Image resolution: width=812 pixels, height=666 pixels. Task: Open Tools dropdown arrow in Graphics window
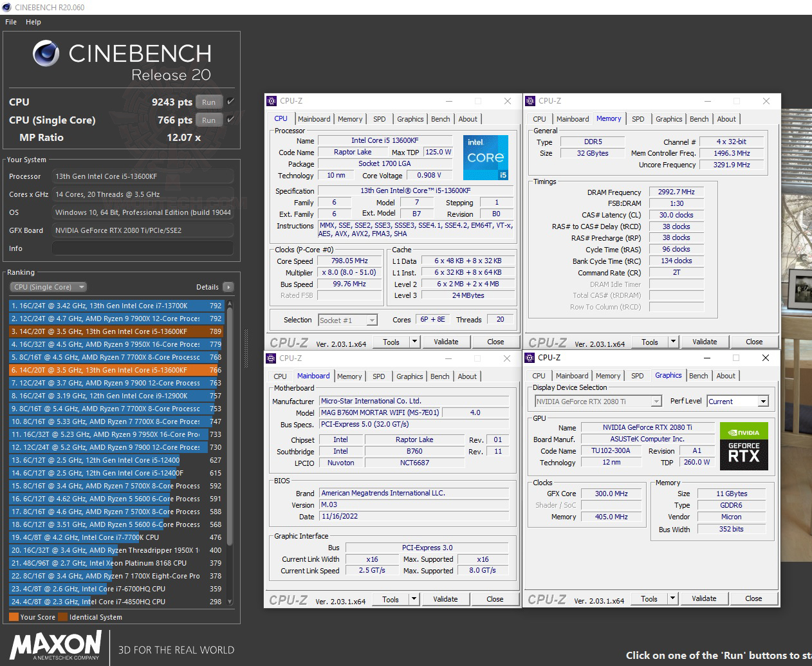coord(673,598)
